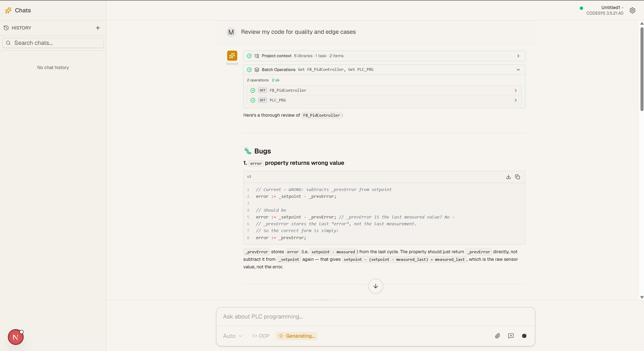644x351 pixels.
Task: Click Batch Operations layers icon
Action: [x=257, y=70]
